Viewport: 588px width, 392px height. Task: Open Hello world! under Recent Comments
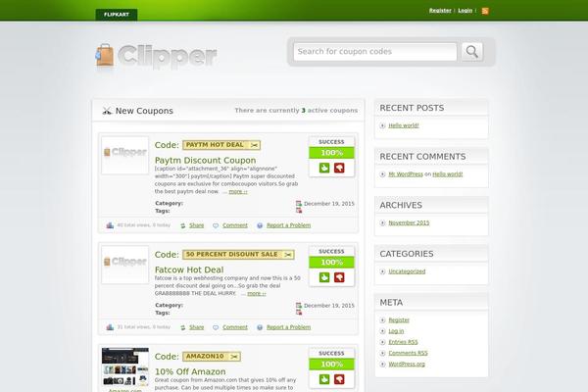(448, 174)
